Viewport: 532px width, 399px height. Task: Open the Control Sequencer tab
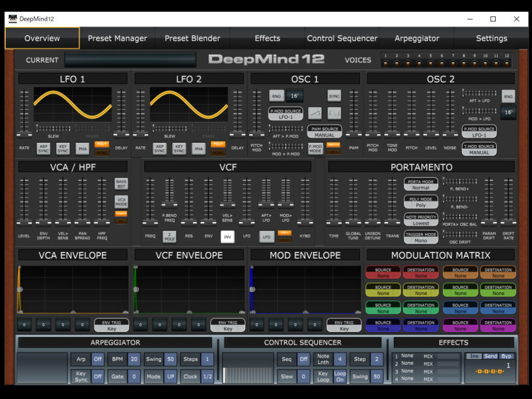coord(342,38)
